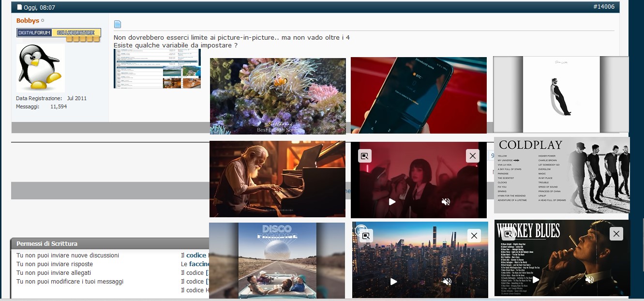644x301 pixels.
Task: Select the Disco Paradise picture-in-picture video
Action: click(277, 260)
